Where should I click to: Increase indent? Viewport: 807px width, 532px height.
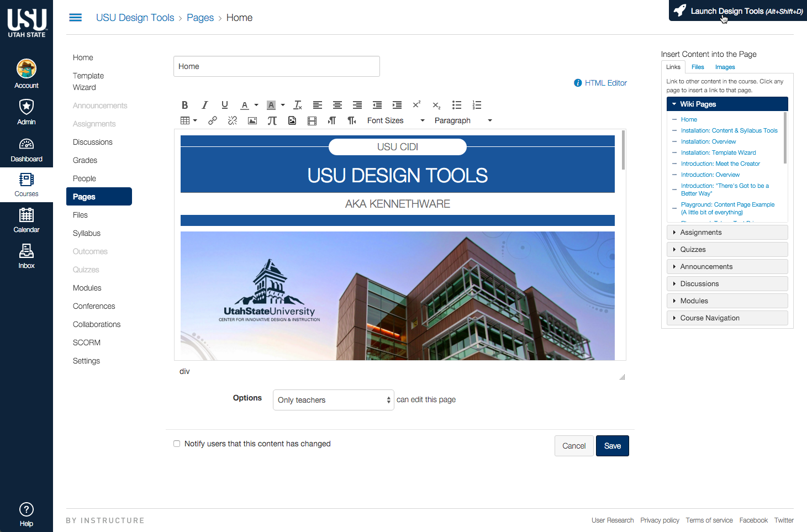coord(397,105)
